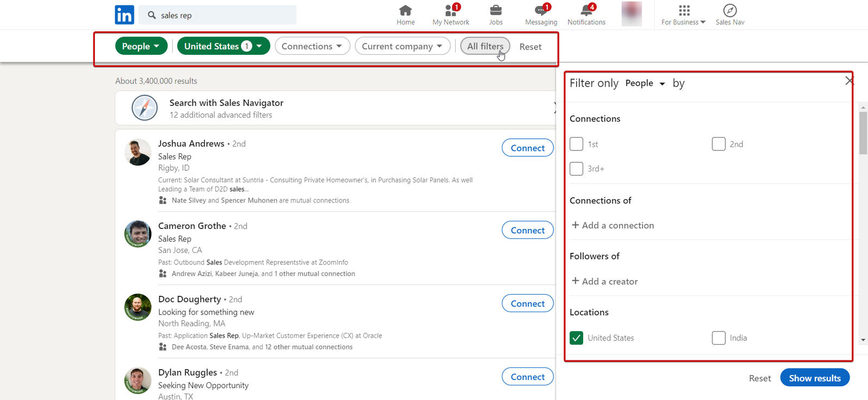This screenshot has width=868, height=400.
Task: Open the LinkedIn home logo
Action: (124, 15)
